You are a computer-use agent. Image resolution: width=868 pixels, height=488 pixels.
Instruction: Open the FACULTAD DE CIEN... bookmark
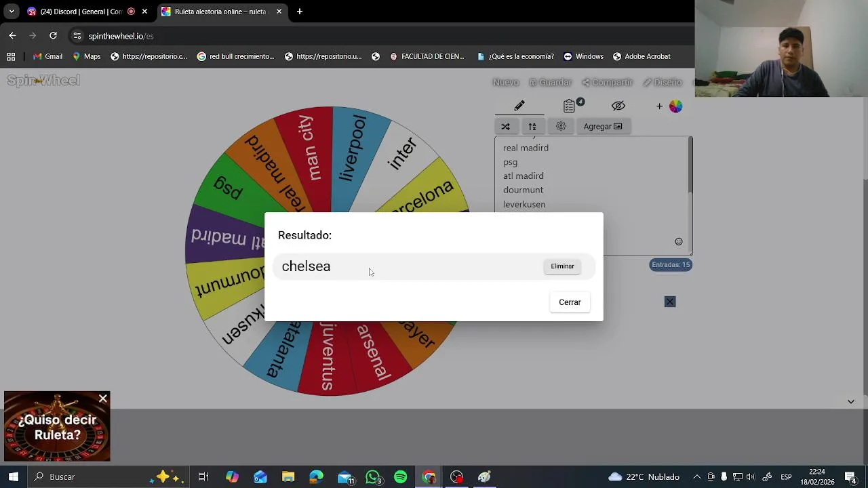click(427, 56)
